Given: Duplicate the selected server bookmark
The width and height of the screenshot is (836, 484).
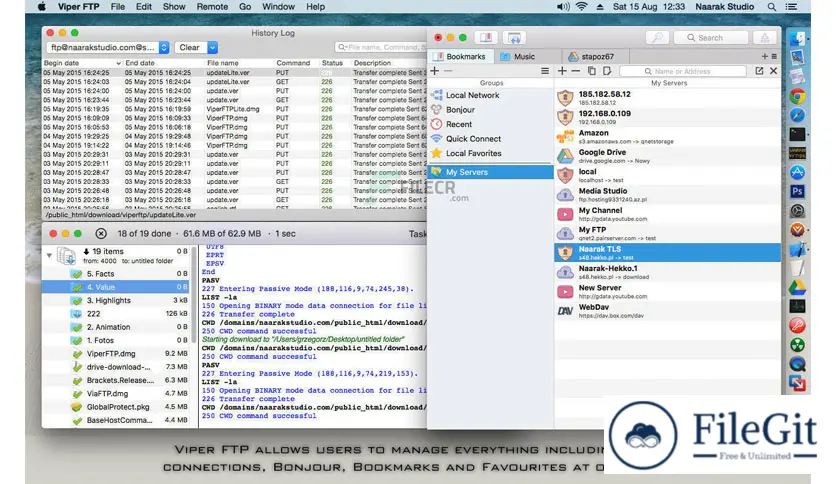Looking at the screenshot, I should tap(591, 71).
